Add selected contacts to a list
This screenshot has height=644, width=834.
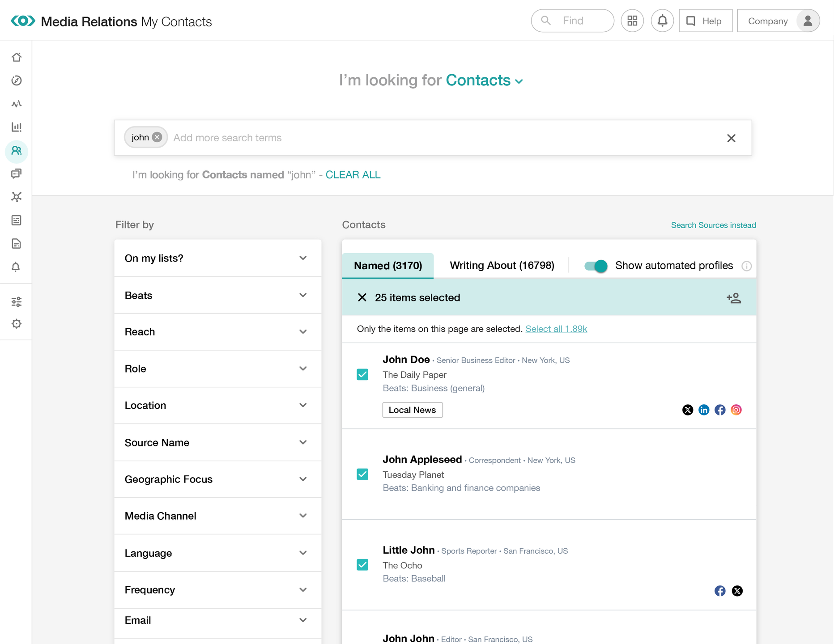pyautogui.click(x=734, y=298)
